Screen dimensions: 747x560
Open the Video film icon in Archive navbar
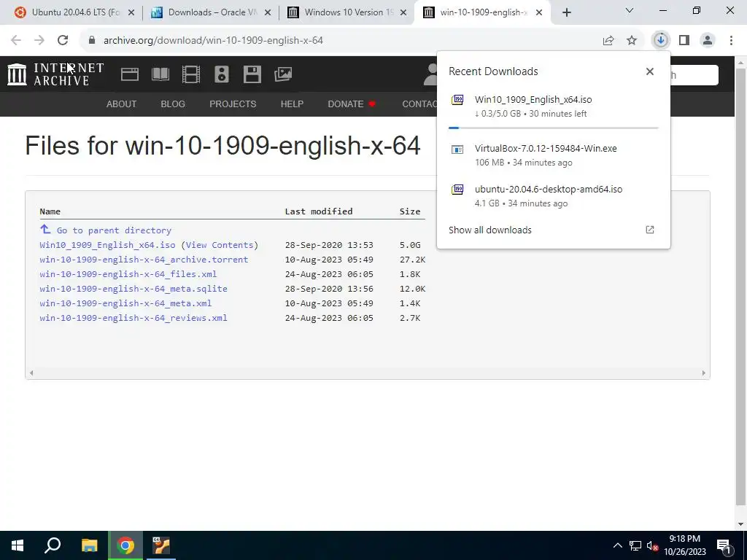click(191, 74)
